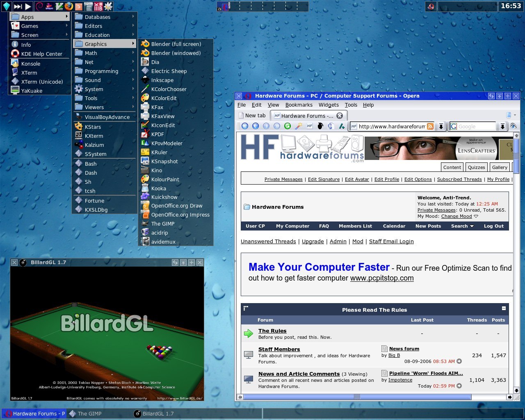The image size is (525, 420).
Task: Click the skip-forward button in top panel
Action: click(x=18, y=6)
